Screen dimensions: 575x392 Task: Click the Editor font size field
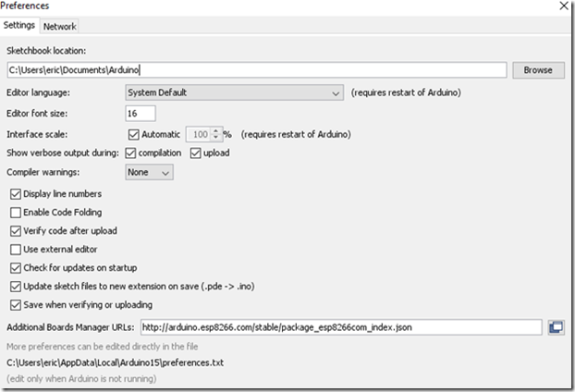coord(141,114)
